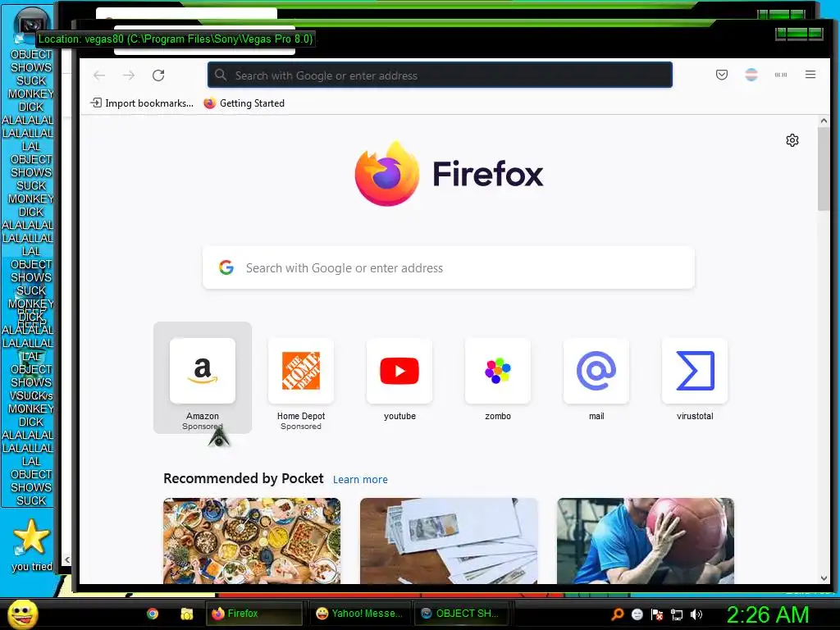
Task: Click the page scrollbar down arrow
Action: [x=824, y=578]
